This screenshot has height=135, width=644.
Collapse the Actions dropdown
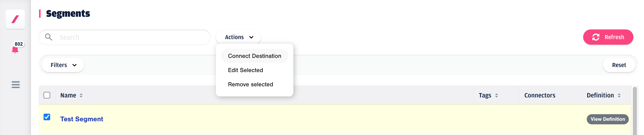(238, 37)
